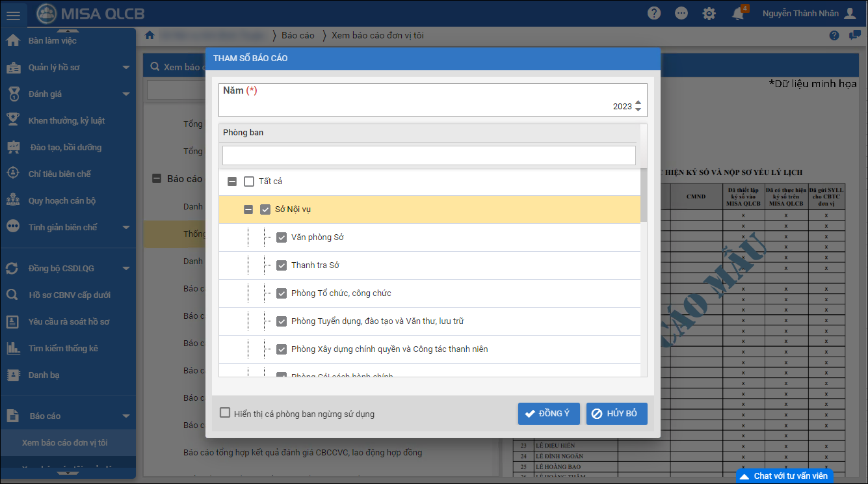Screen dimensions: 868x484
Task: Click the Đồng ý button
Action: (x=548, y=414)
